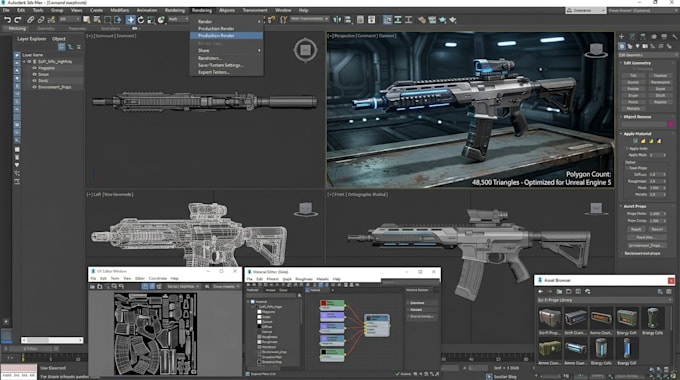Toggle the checkbox in Material Editor status bar
Image resolution: width=680 pixels, height=380 pixels.
[x=248, y=373]
